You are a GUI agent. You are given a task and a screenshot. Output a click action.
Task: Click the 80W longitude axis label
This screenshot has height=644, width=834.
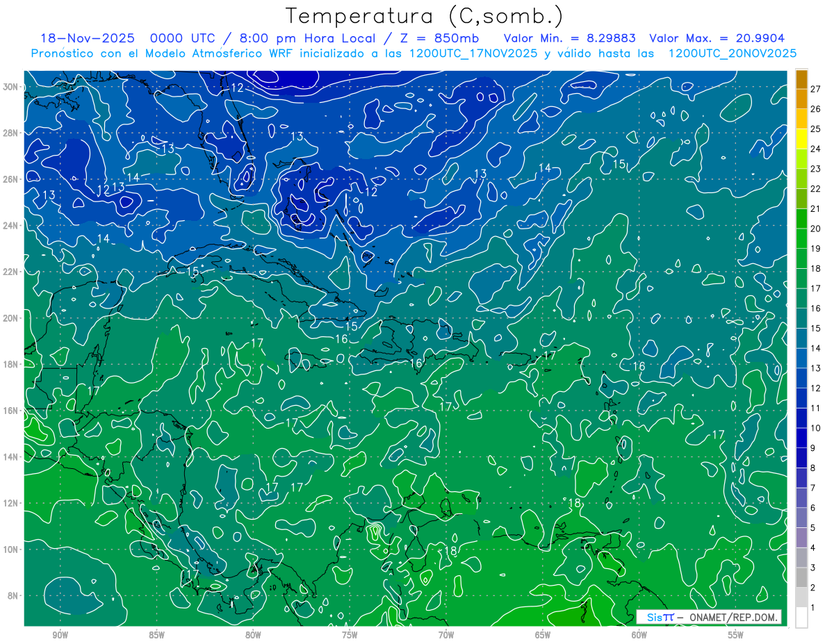point(253,635)
